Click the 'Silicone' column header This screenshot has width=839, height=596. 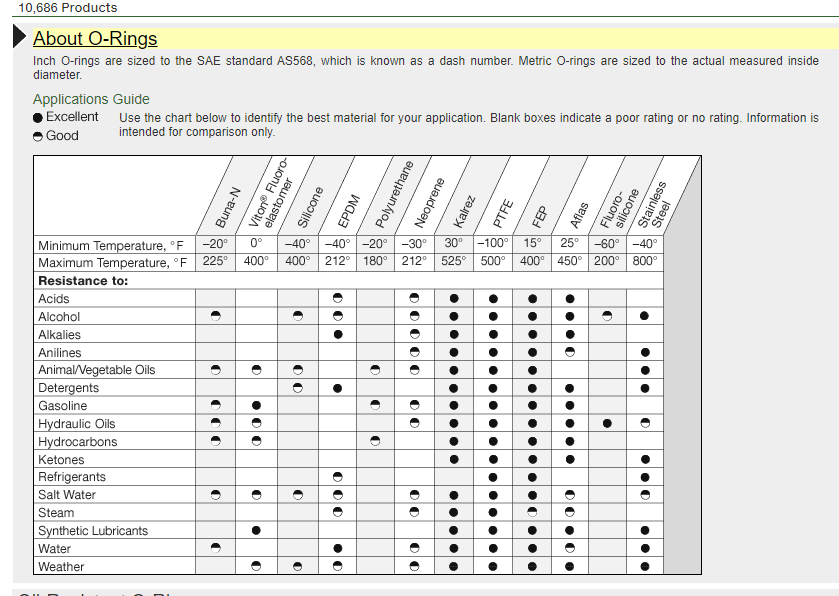click(310, 207)
